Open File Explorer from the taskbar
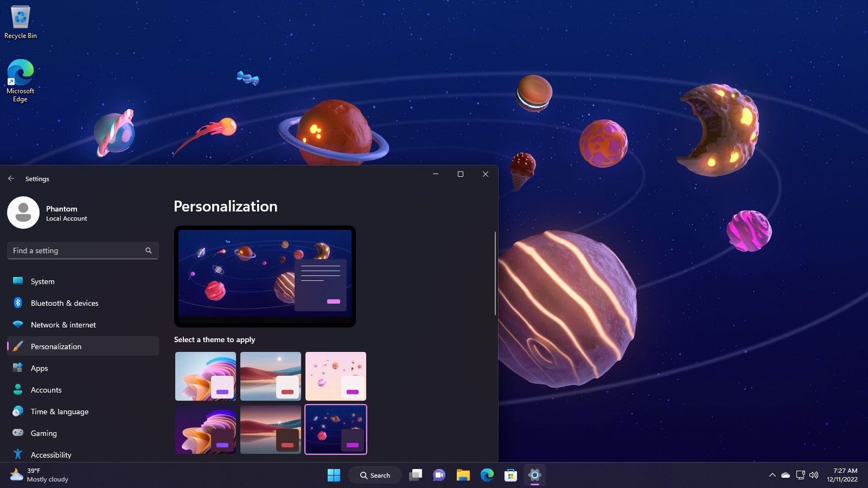The image size is (868, 488). 463,476
